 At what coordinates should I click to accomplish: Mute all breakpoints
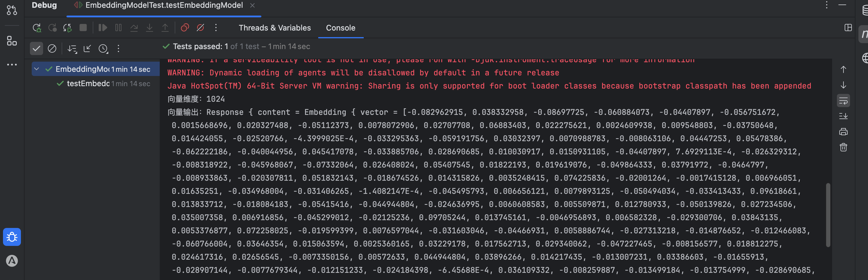click(200, 28)
